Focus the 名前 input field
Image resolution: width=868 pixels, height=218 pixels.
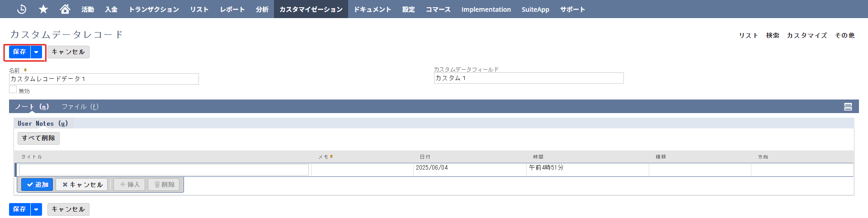(104, 79)
